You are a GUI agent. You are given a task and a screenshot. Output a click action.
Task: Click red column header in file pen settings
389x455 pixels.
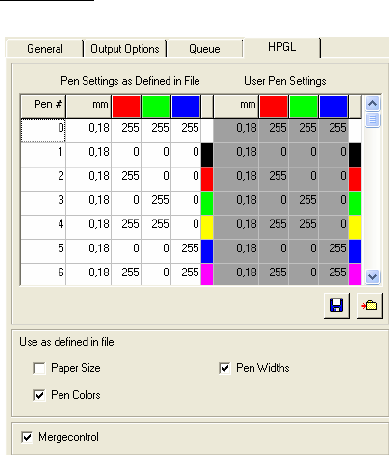tap(126, 107)
